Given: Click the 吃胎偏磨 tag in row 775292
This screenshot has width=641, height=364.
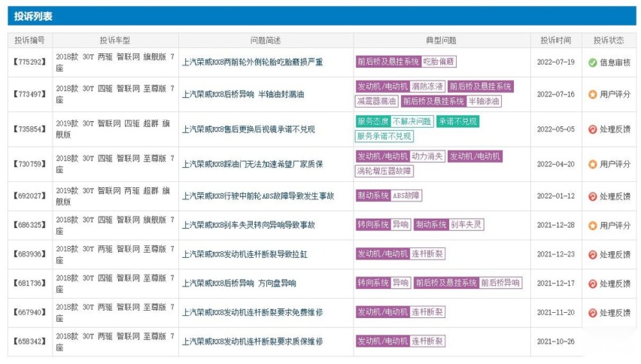Looking at the screenshot, I should (439, 62).
